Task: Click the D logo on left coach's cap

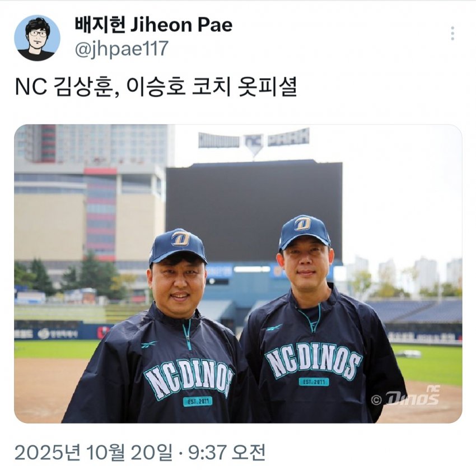Action: (181, 239)
